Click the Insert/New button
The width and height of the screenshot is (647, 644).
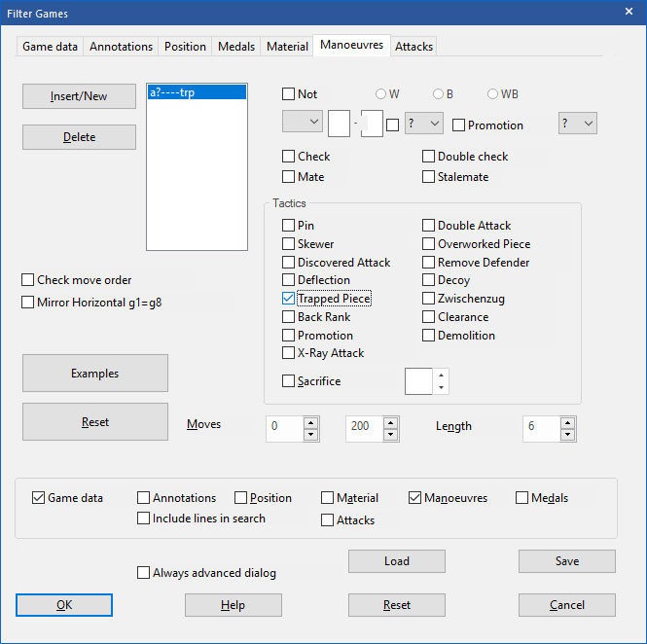click(x=79, y=96)
